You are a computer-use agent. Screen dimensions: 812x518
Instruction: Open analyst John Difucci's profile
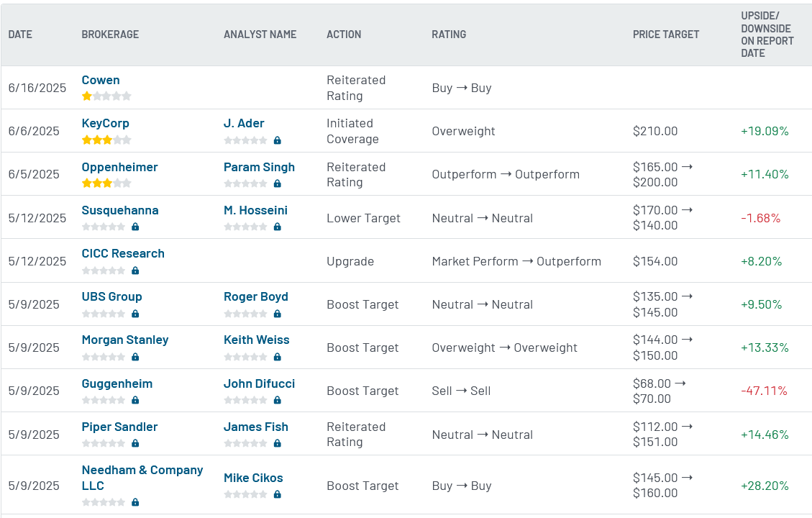pos(259,383)
